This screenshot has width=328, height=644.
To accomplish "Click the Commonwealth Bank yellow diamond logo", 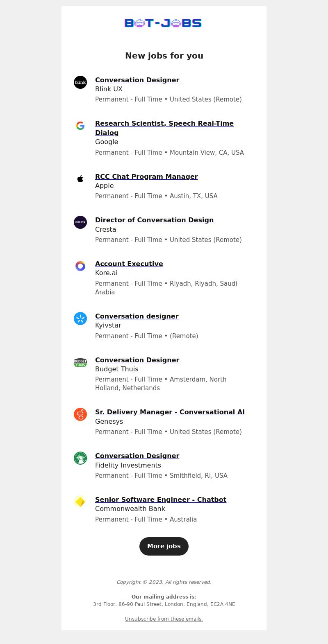I will click(x=80, y=502).
